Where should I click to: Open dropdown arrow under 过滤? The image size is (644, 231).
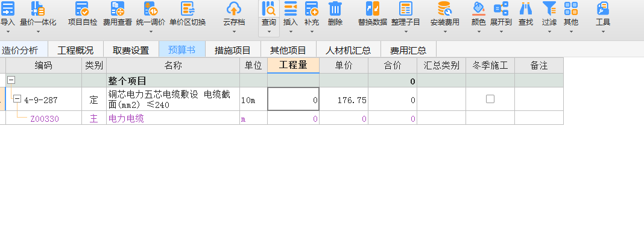549,31
